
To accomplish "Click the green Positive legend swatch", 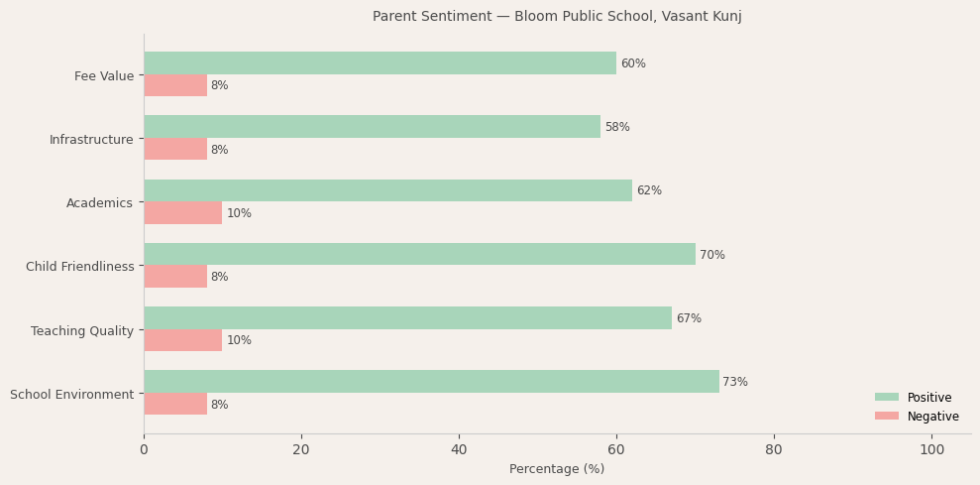I will tap(887, 397).
